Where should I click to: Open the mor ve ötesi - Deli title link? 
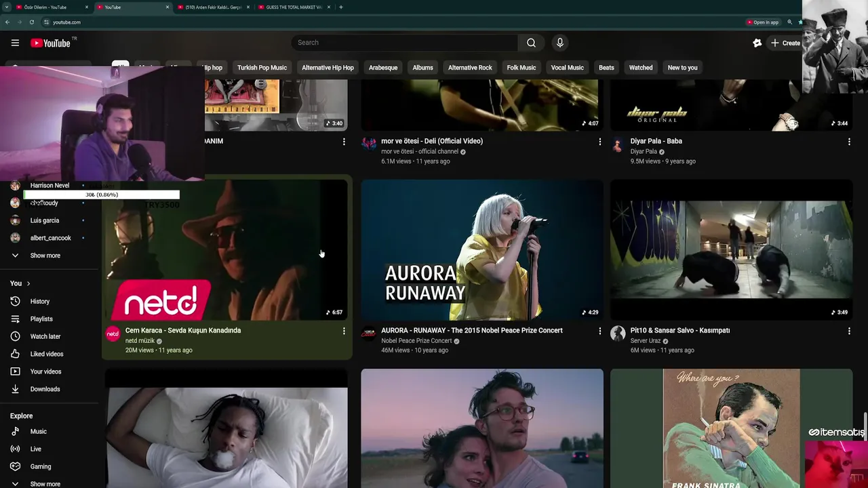pyautogui.click(x=432, y=141)
